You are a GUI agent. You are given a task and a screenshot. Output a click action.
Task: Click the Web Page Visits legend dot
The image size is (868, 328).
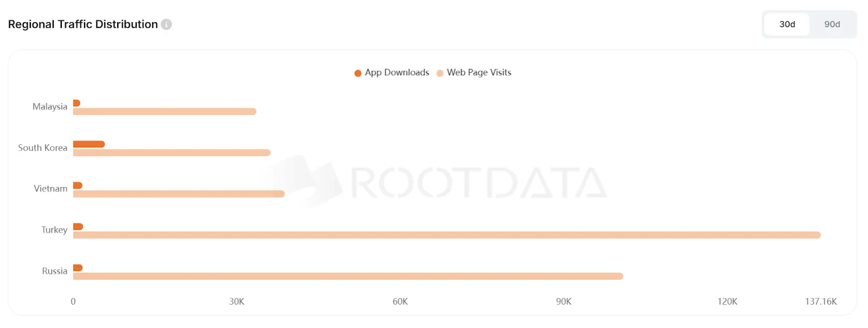coord(439,72)
